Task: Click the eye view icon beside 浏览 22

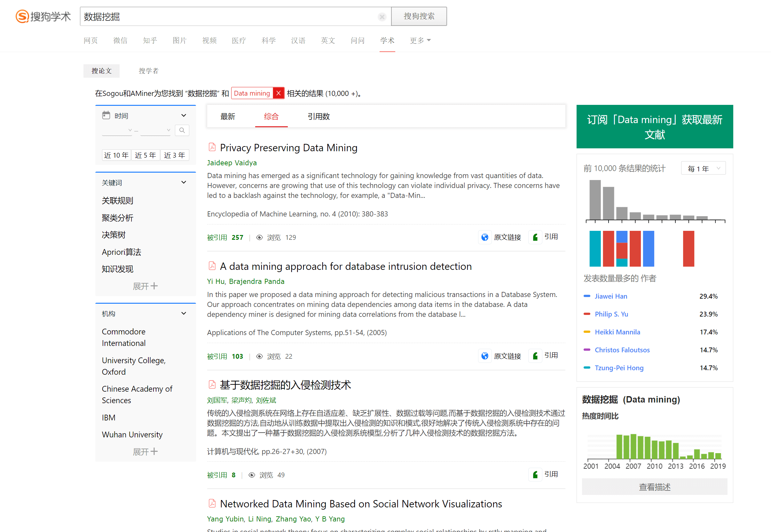Action: [259, 356]
